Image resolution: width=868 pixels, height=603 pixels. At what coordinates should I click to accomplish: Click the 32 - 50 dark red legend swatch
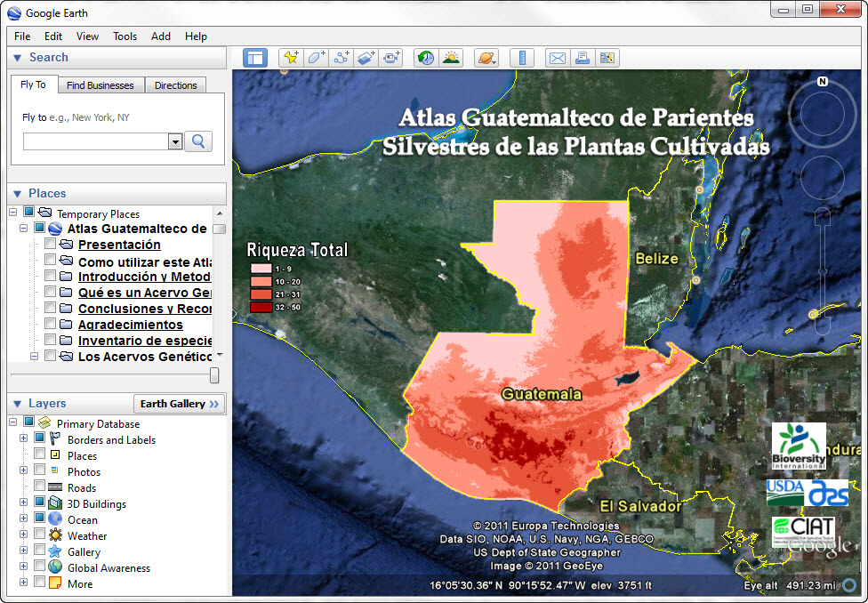tap(261, 308)
